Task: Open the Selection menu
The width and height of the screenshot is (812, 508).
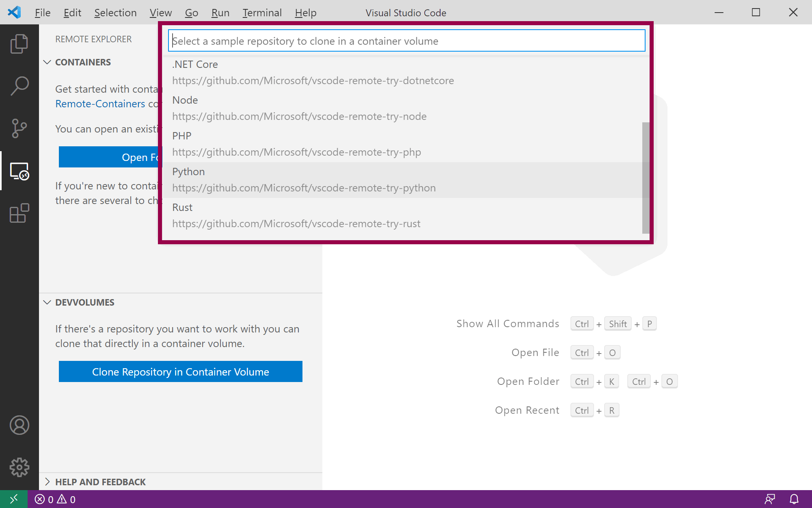Action: (x=115, y=13)
